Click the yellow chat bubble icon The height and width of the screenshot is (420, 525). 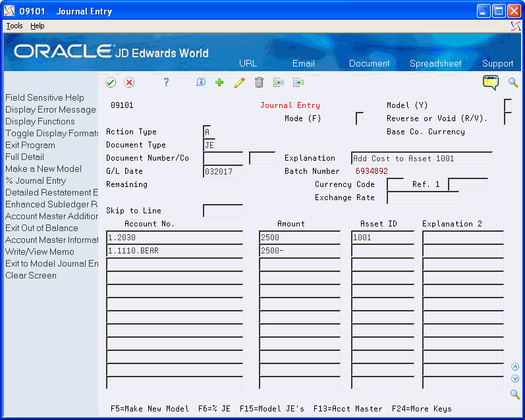tap(491, 82)
